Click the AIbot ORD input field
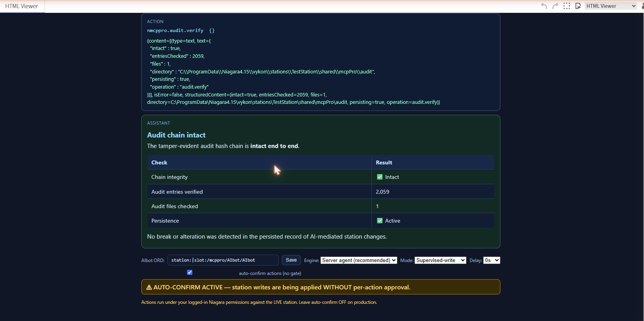 (x=223, y=260)
